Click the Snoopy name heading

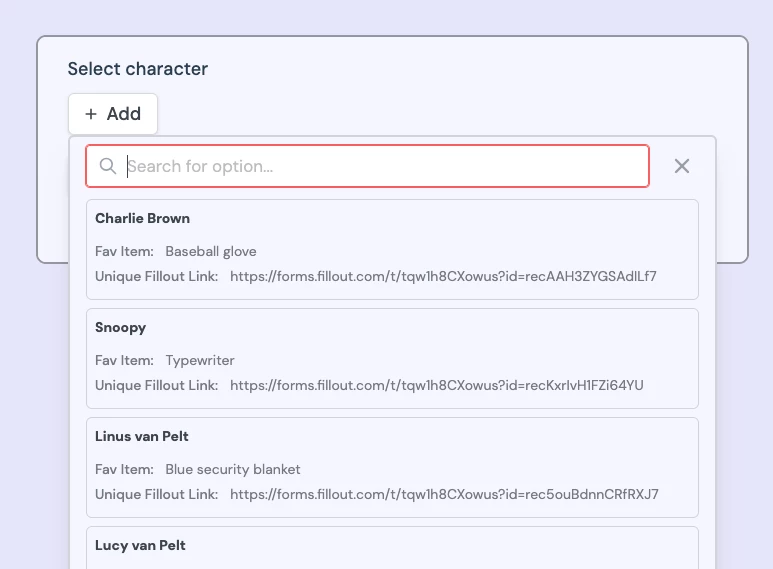[121, 328]
